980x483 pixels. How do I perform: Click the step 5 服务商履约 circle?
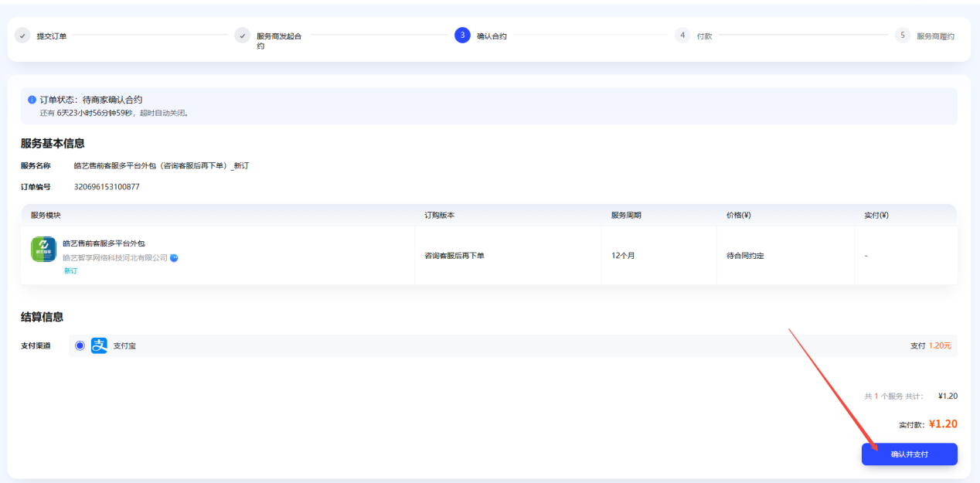(902, 36)
